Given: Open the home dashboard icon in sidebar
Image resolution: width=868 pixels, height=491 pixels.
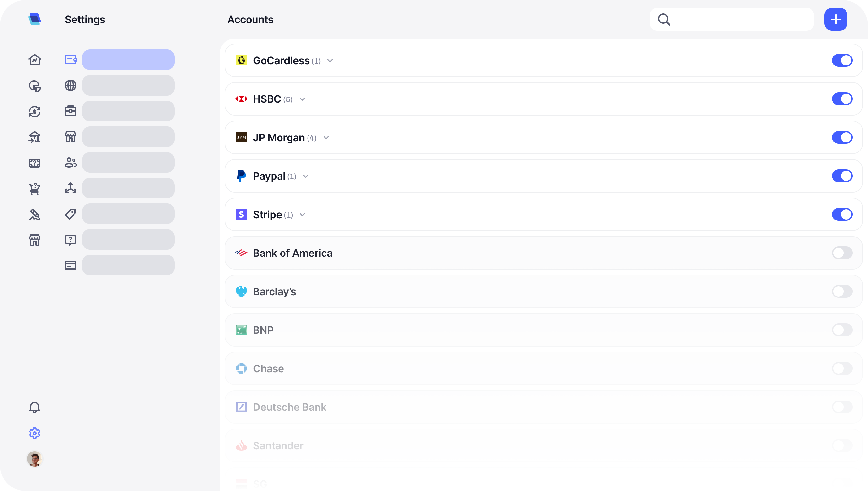Looking at the screenshot, I should click(34, 60).
